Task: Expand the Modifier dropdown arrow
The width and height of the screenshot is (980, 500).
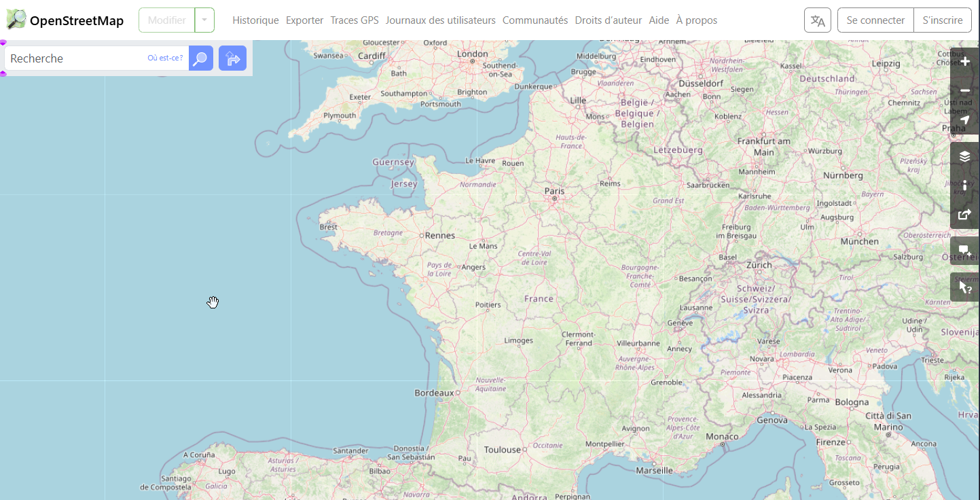Action: coord(204,20)
